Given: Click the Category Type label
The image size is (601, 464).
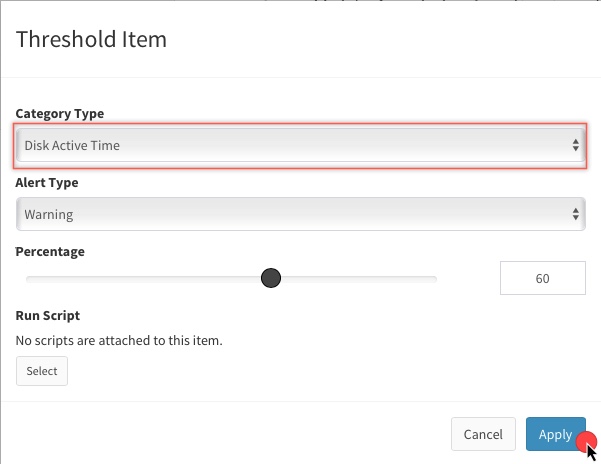Looking at the screenshot, I should pos(60,114).
